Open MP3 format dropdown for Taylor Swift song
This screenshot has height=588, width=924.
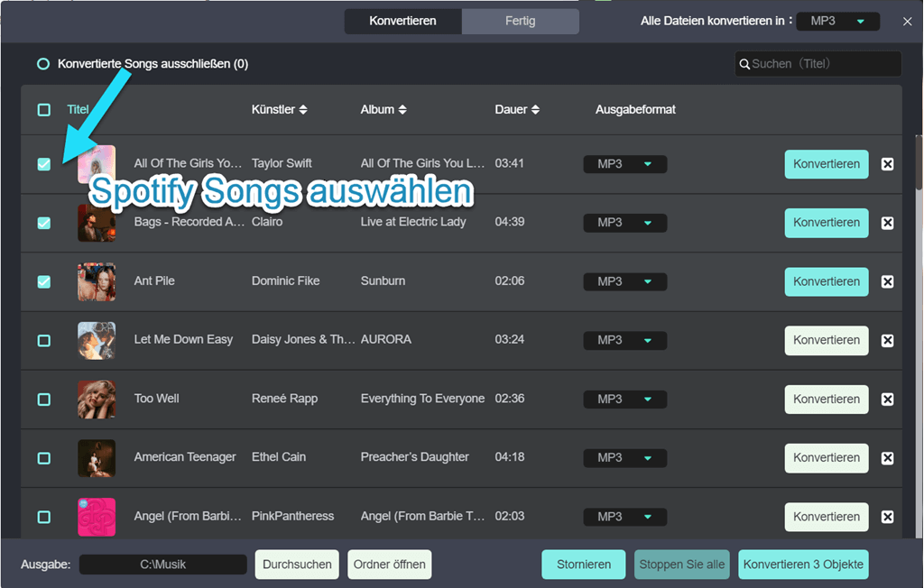624,164
